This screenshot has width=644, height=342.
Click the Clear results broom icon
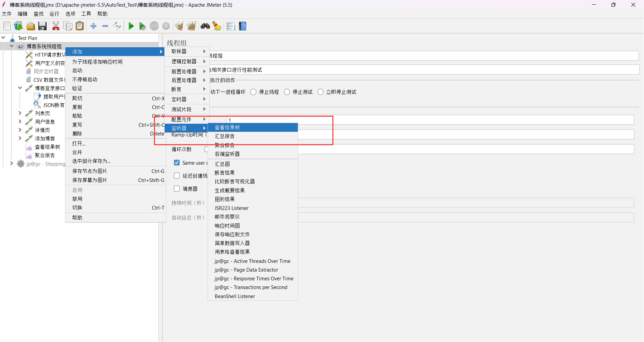click(x=179, y=26)
